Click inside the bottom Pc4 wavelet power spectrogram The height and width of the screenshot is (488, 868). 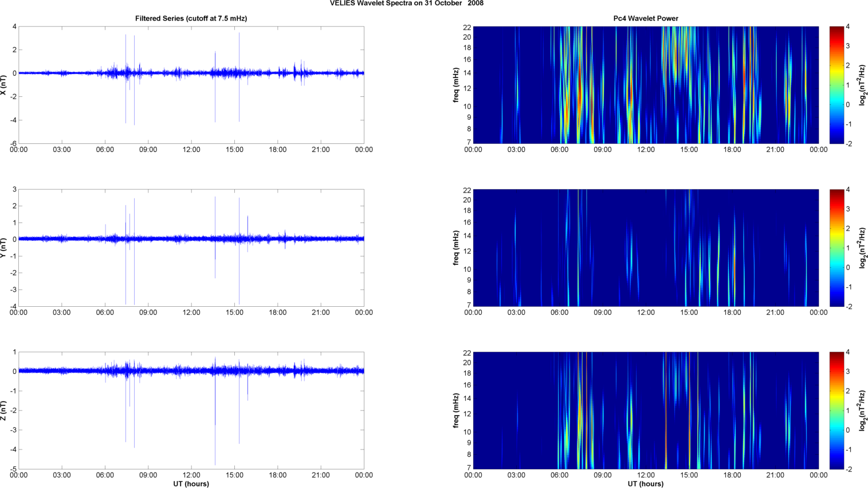646,411
